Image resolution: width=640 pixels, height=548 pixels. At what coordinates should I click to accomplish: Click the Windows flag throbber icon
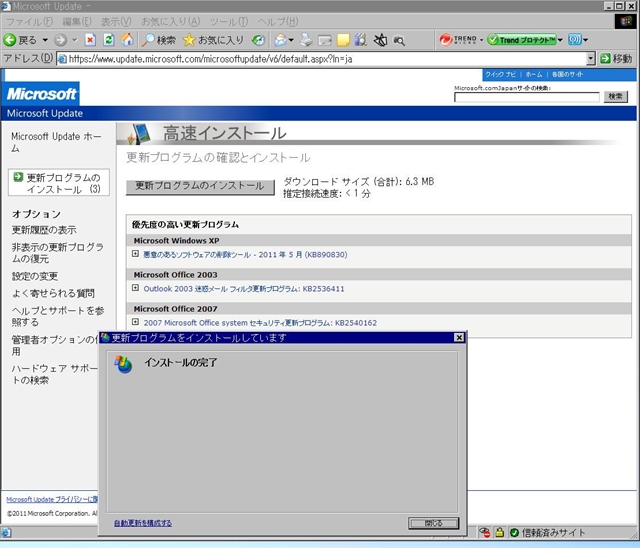coord(625,21)
